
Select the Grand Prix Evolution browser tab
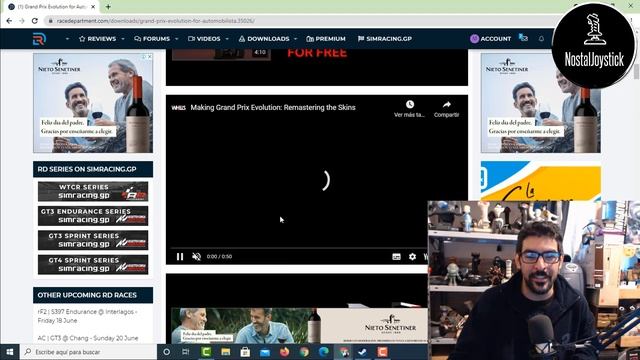[52, 7]
